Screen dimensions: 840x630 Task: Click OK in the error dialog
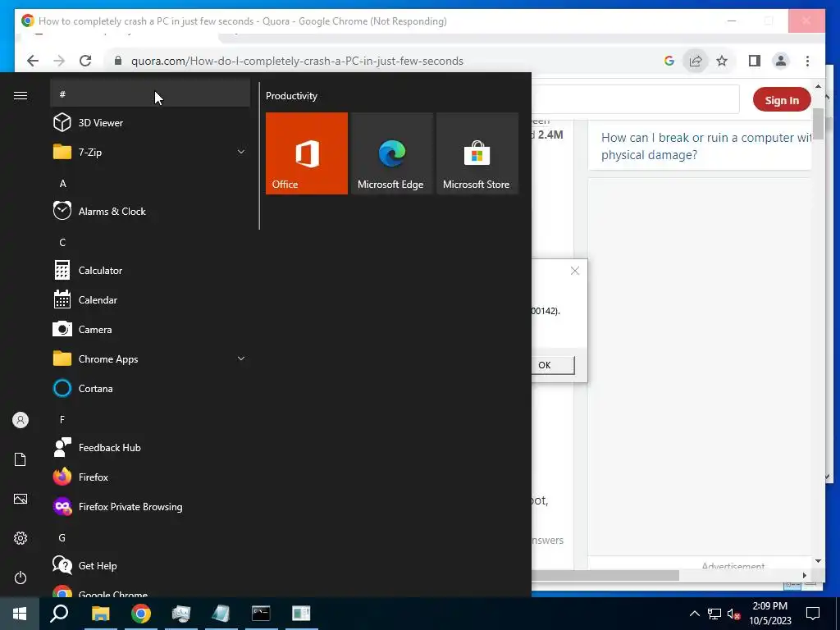pos(552,365)
